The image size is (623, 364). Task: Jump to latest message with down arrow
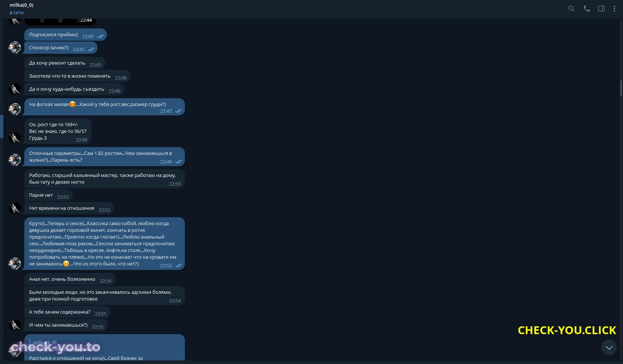609,348
